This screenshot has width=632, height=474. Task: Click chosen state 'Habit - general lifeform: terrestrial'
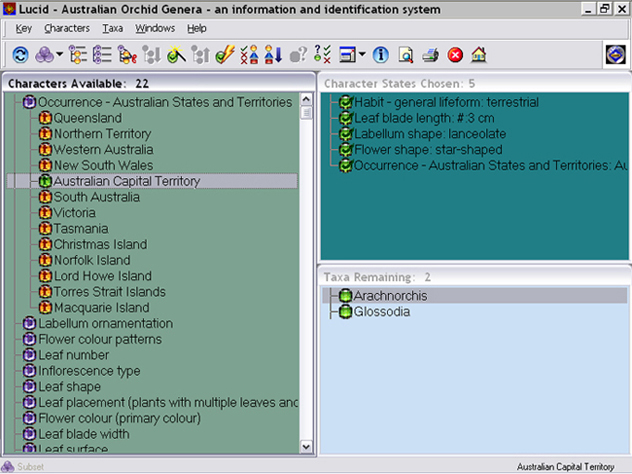pos(446,102)
